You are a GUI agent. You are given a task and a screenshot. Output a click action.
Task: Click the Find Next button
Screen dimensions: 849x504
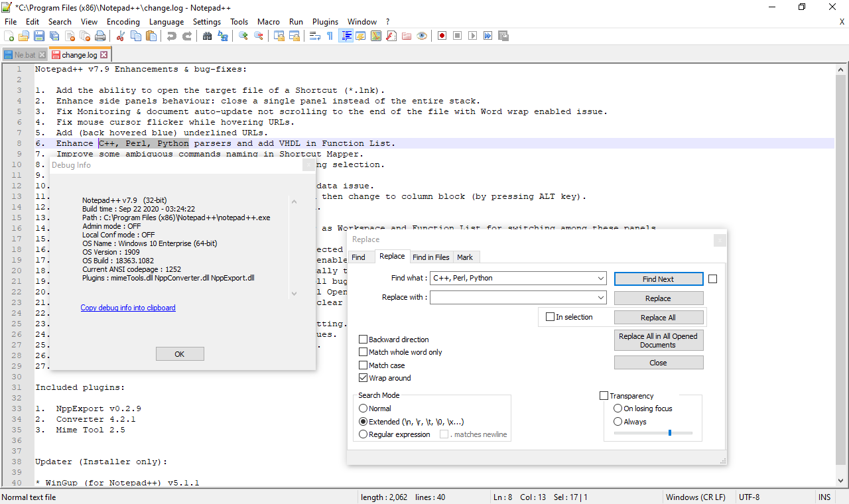coord(658,279)
